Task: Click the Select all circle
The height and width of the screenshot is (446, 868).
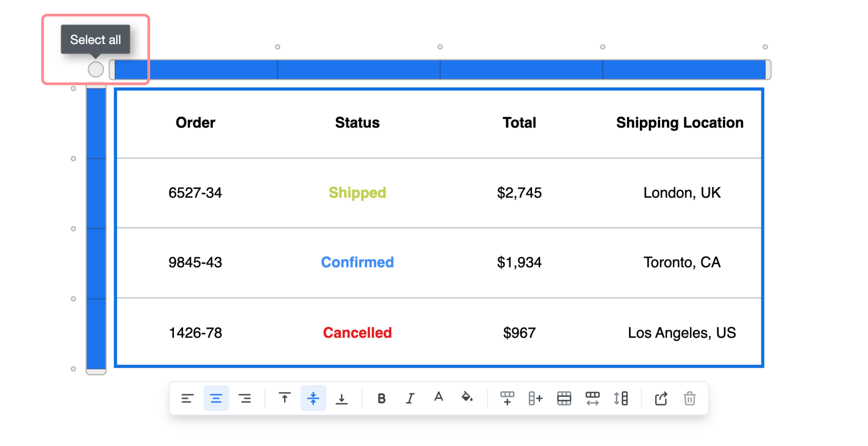Action: pyautogui.click(x=96, y=69)
